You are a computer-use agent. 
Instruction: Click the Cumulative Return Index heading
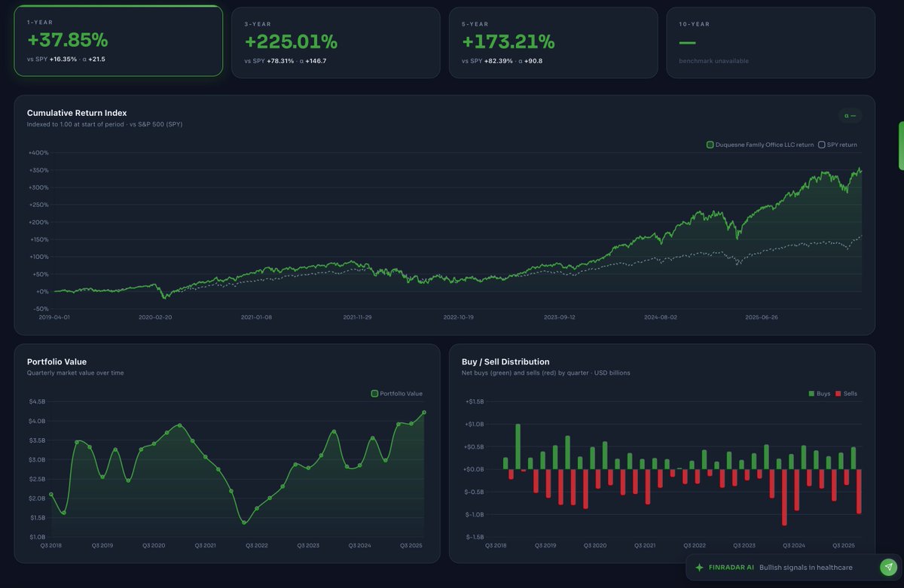tap(77, 113)
